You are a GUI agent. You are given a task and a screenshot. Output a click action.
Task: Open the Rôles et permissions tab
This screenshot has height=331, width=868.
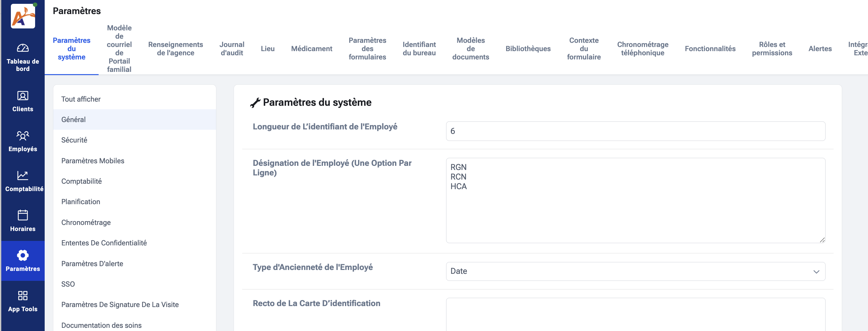(772, 49)
